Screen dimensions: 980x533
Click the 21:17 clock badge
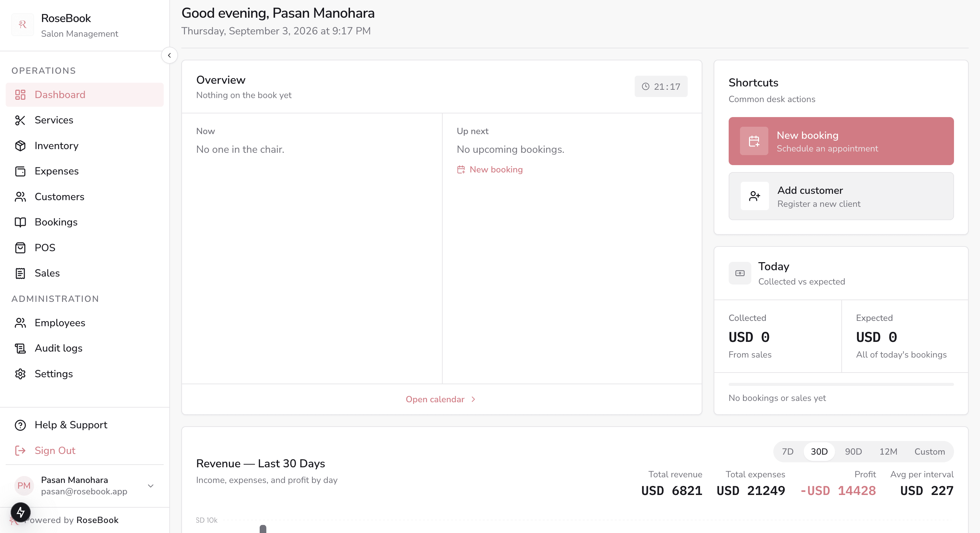(x=660, y=86)
